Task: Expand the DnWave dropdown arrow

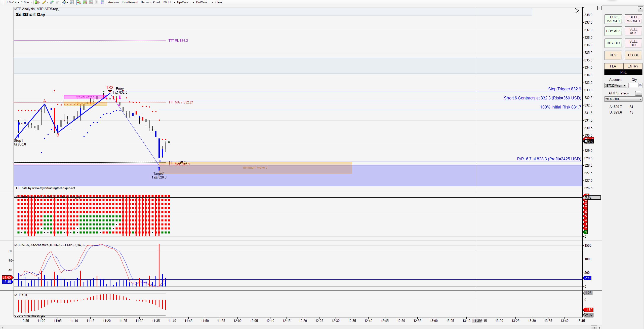Action: tap(213, 2)
